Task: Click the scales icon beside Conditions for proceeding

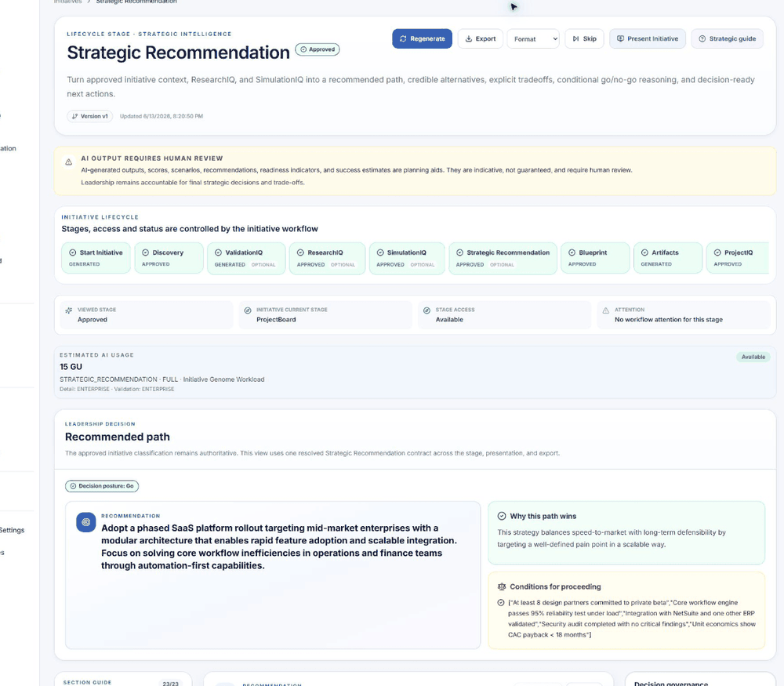Action: point(502,586)
